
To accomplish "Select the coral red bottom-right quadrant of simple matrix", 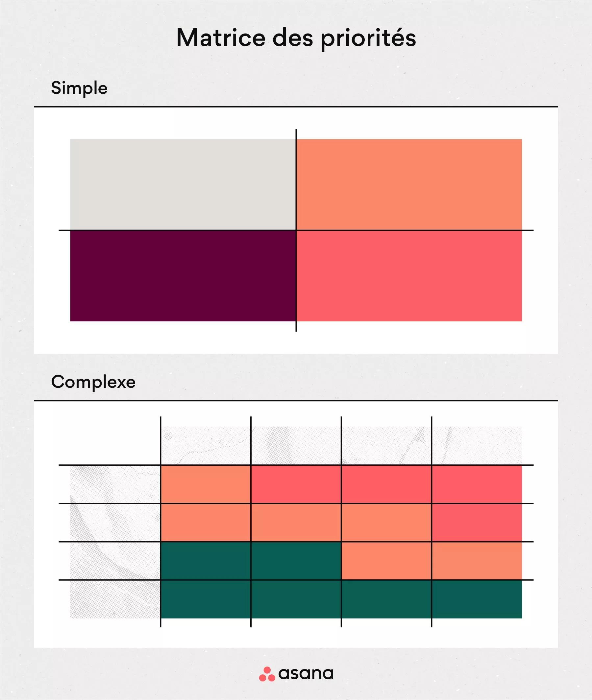I will 409,276.
